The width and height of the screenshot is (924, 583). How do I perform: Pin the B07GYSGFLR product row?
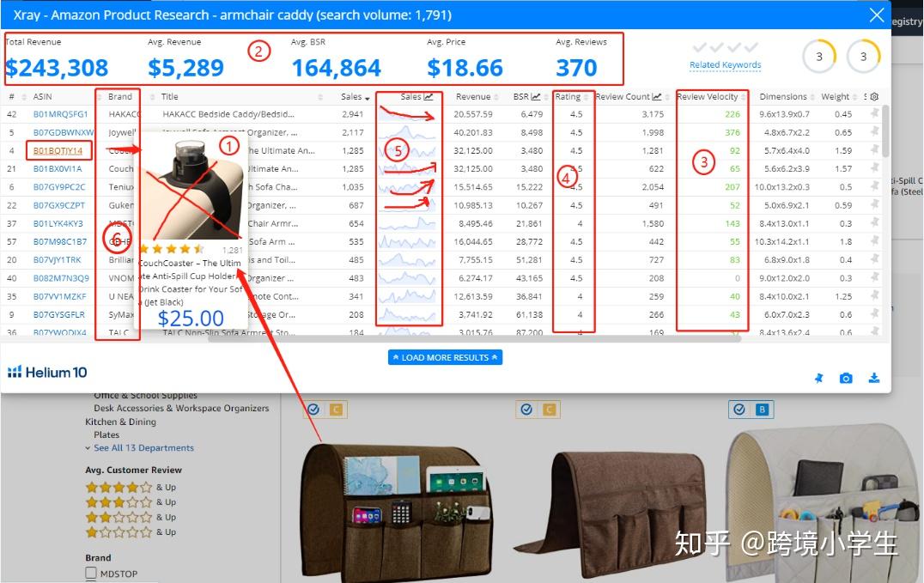[x=874, y=313]
